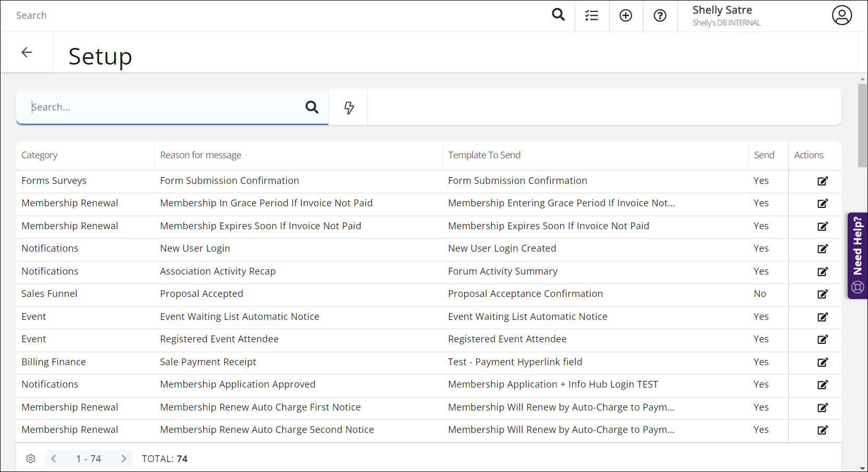The height and width of the screenshot is (472, 868).
Task: Click the back arrow beside Setup
Action: (27, 52)
